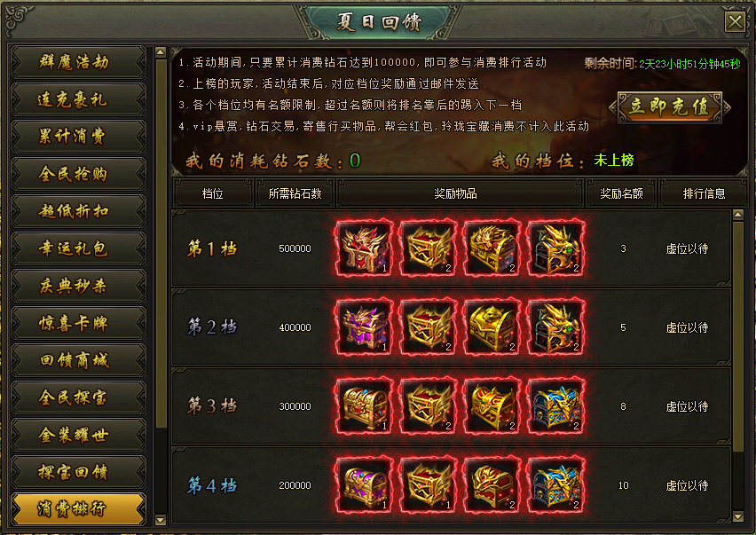Click 虚位以待 ranking info for 第1档

[687, 248]
